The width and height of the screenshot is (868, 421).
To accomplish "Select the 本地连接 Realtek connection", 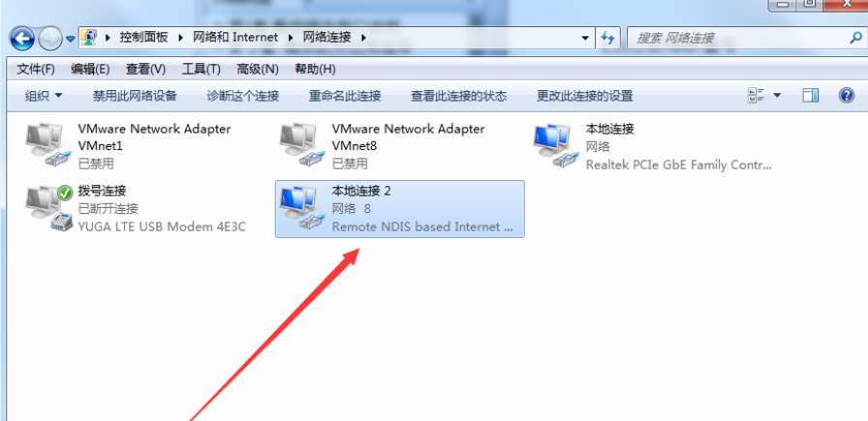I will coord(654,146).
